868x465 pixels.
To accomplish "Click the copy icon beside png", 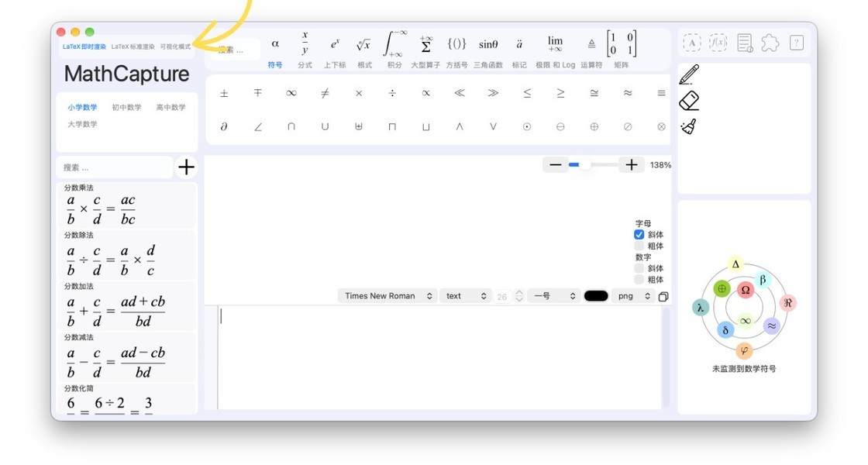I will [x=663, y=297].
